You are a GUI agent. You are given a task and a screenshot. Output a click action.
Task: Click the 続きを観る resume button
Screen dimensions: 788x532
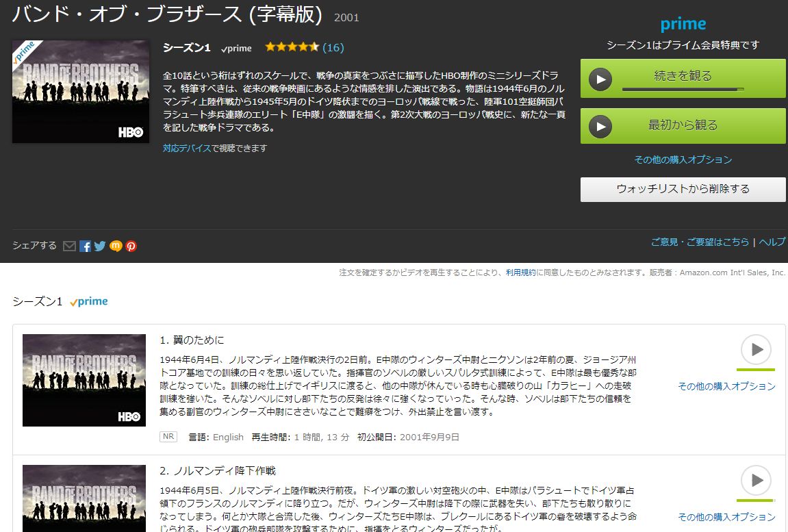click(683, 78)
